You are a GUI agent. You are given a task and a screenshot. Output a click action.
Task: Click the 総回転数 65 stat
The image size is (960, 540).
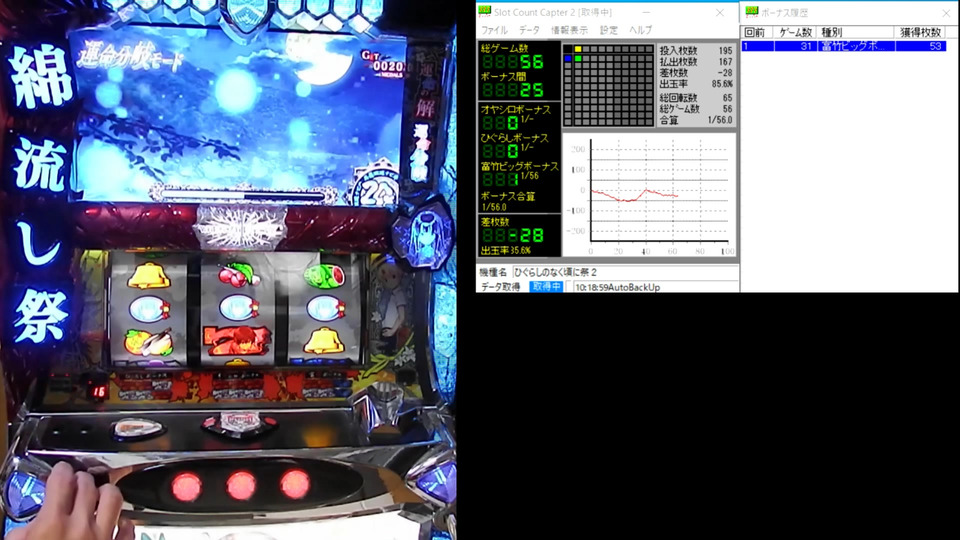696,98
